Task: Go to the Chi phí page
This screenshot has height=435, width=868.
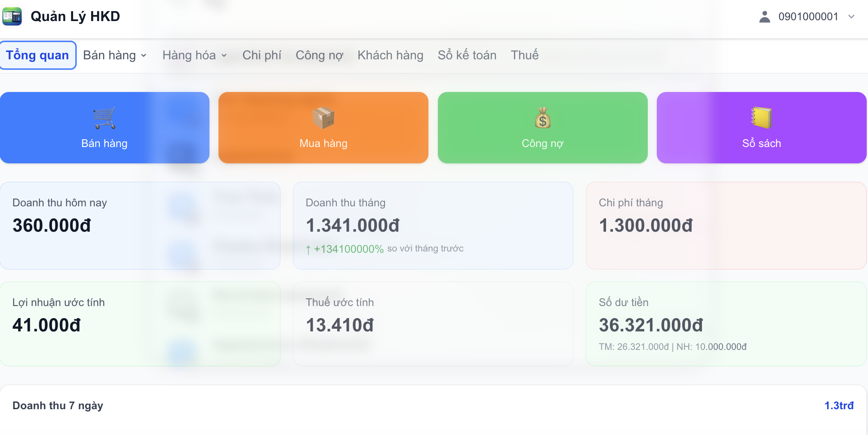Action: (x=262, y=55)
